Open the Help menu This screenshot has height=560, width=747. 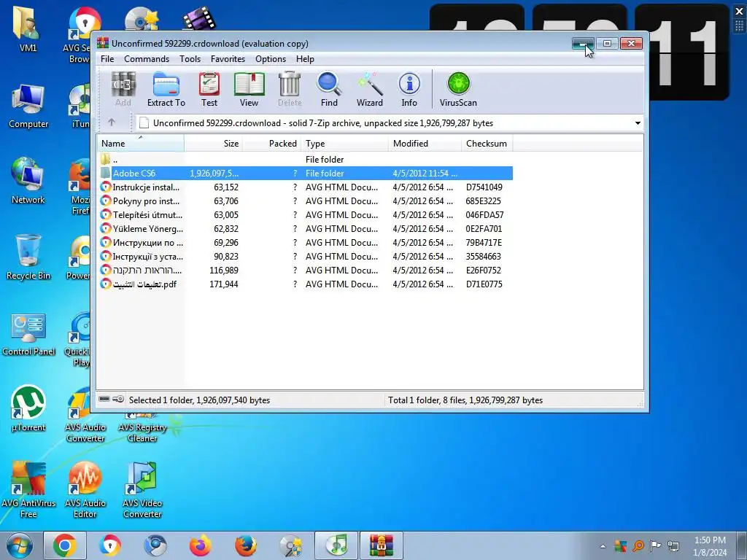tap(305, 59)
